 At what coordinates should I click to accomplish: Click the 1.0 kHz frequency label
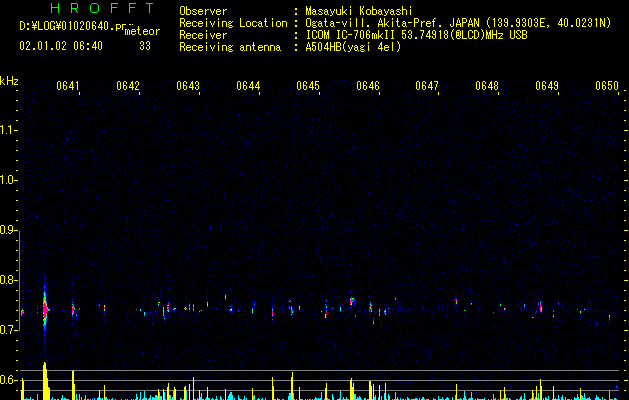[8, 180]
